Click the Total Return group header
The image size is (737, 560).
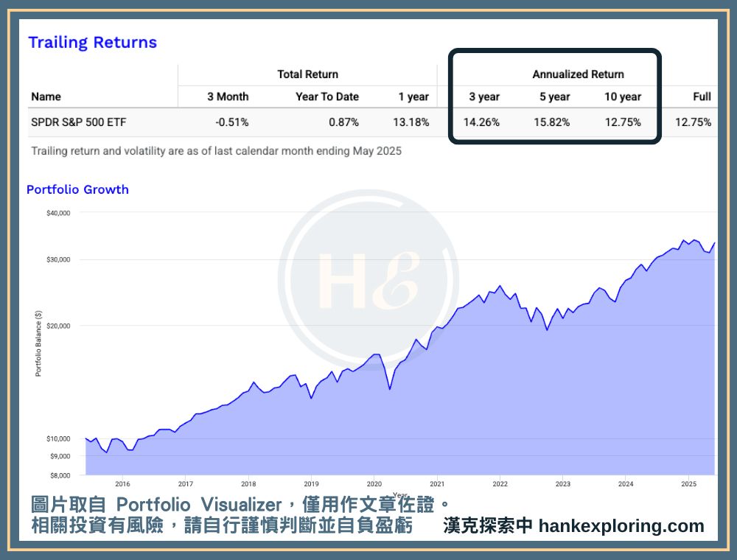308,74
